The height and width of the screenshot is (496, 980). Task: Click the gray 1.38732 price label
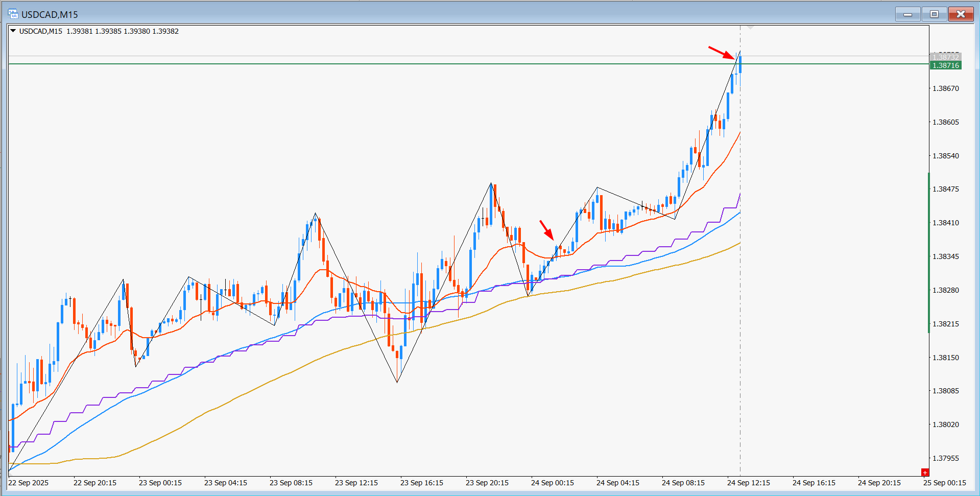pos(946,57)
